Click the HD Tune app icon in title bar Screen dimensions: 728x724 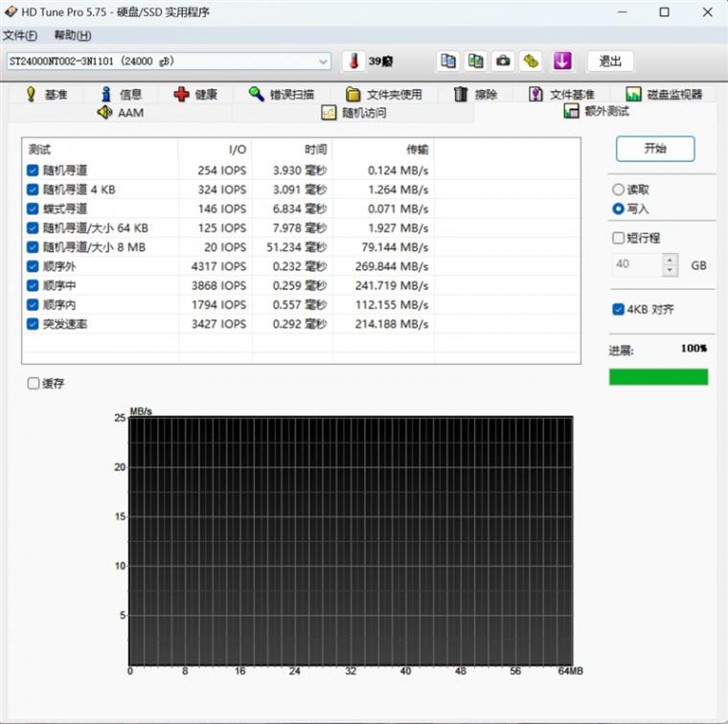click(11, 11)
